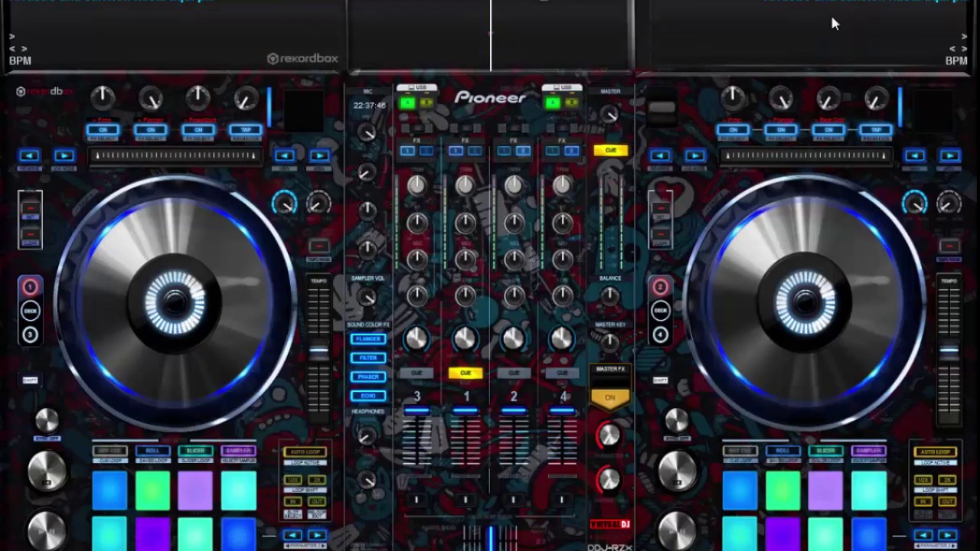
Task: Switch left deck pads to ROLL mode
Action: coord(152,451)
